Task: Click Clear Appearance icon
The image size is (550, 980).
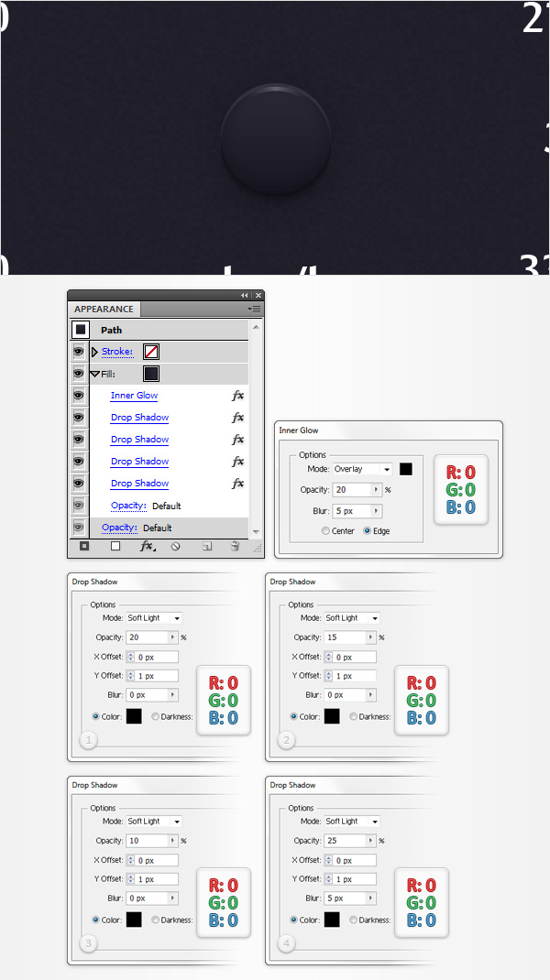Action: 176,546
